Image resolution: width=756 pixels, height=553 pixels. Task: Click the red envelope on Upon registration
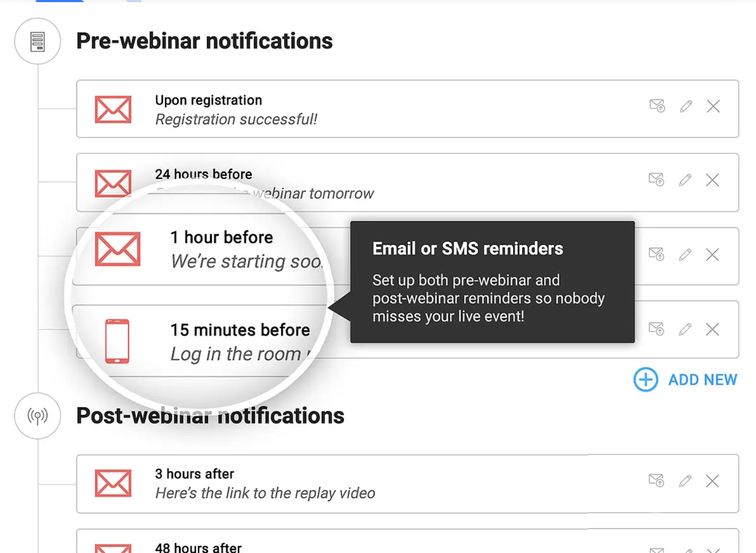pyautogui.click(x=113, y=109)
